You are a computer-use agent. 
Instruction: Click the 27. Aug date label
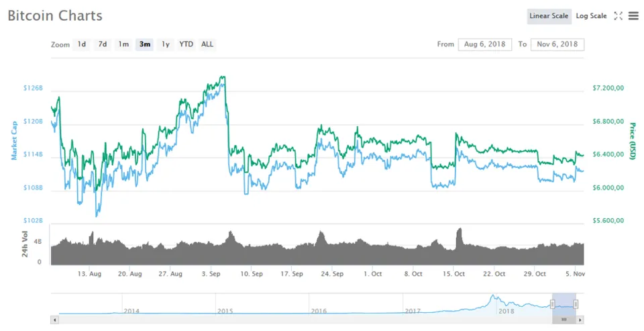(x=170, y=274)
